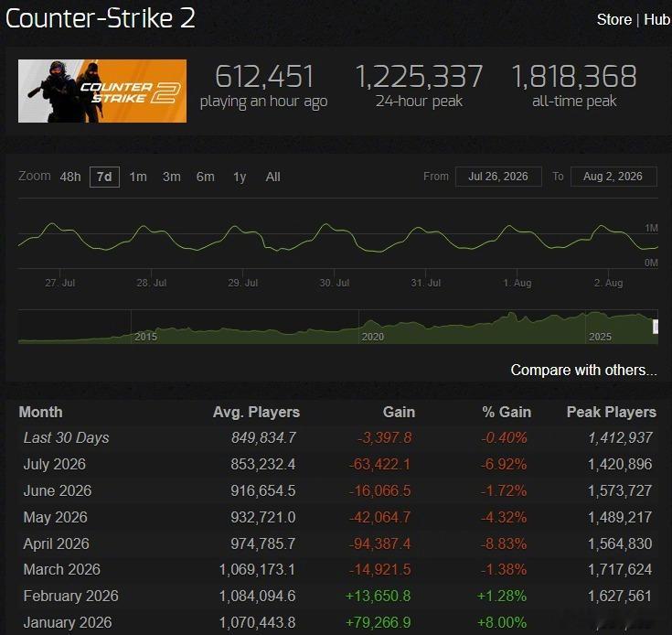Grab the navigator range handle at right edge
Screen dimensions: 672x635
tap(656, 327)
